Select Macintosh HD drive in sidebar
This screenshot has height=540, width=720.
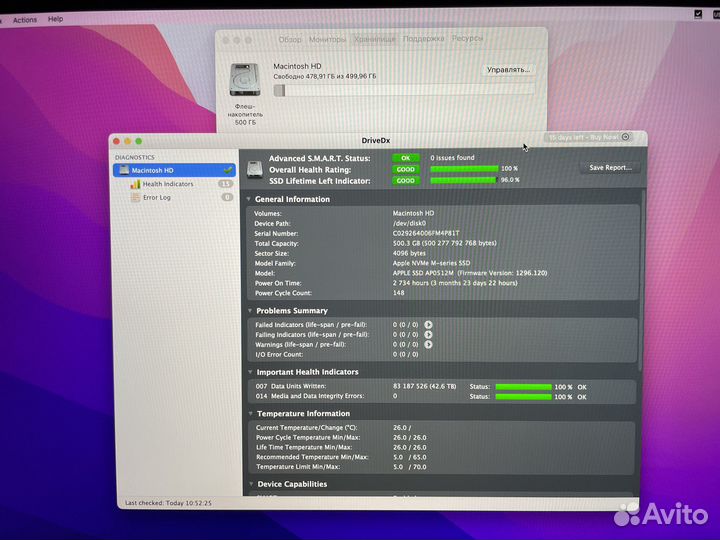coord(174,170)
